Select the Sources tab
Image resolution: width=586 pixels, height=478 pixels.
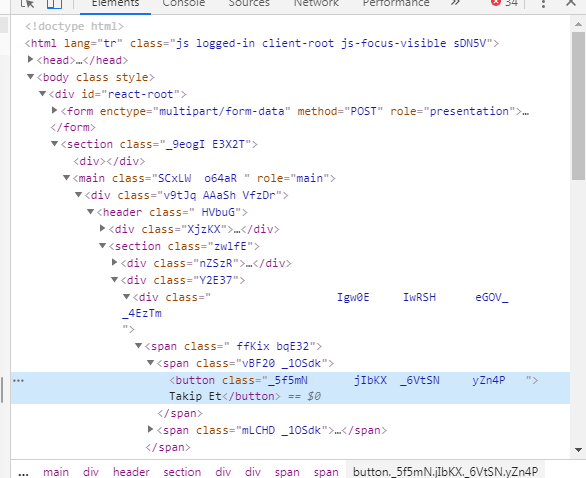249,3
